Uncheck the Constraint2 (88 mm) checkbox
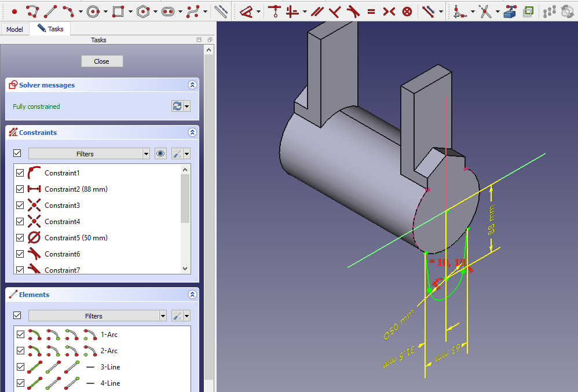The image size is (578, 392). [x=20, y=189]
